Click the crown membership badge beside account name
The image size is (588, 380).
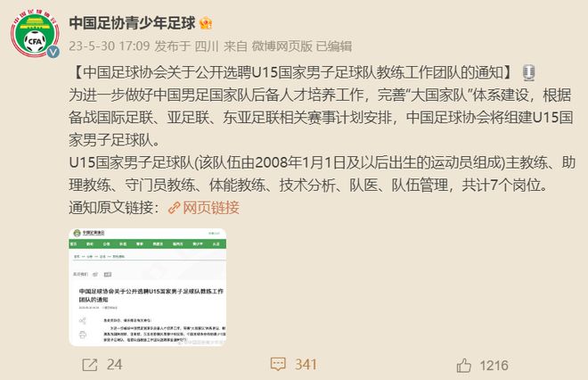pyautogui.click(x=206, y=23)
